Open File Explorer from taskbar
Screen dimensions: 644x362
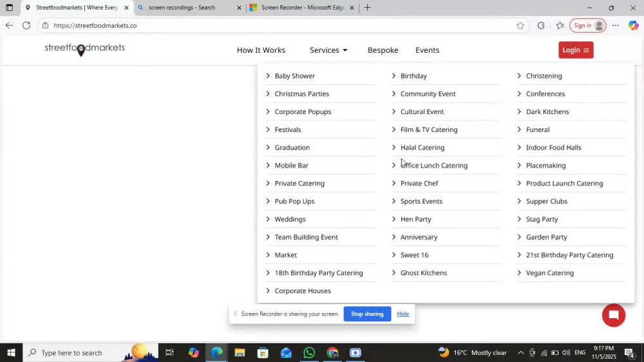tap(240, 352)
